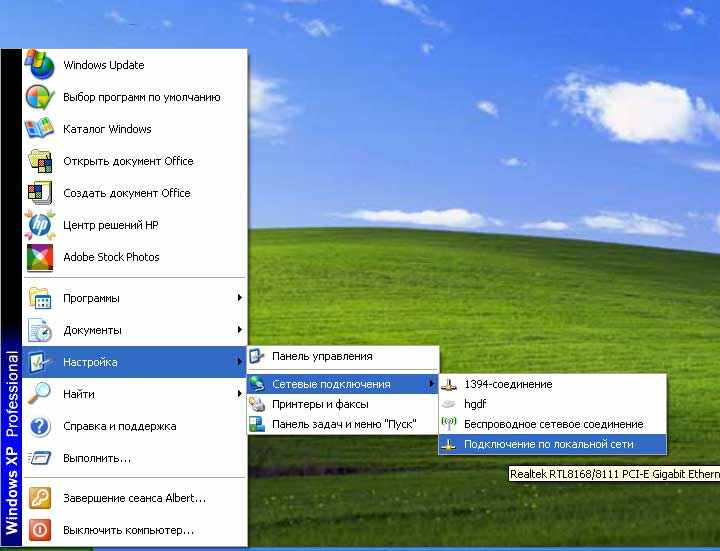Click the hgdf connection icon
Viewport: 720px width, 551px height.
point(449,404)
